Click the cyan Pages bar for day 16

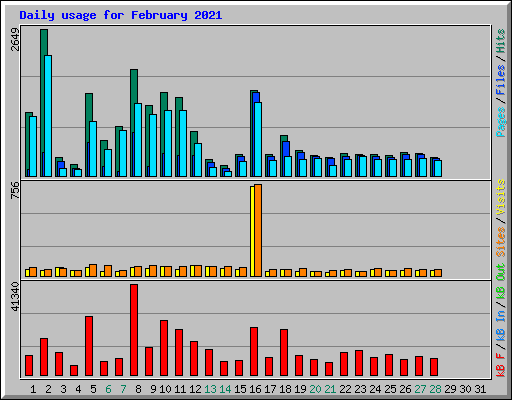pos(258,139)
